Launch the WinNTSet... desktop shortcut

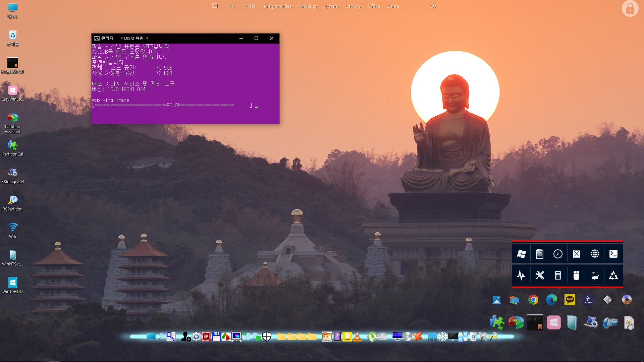click(x=13, y=258)
